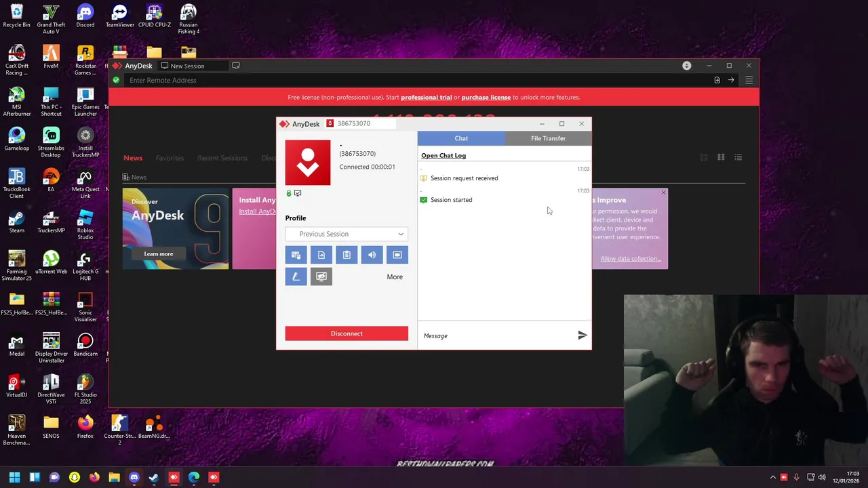
Task: Open the professional trial link
Action: point(427,97)
